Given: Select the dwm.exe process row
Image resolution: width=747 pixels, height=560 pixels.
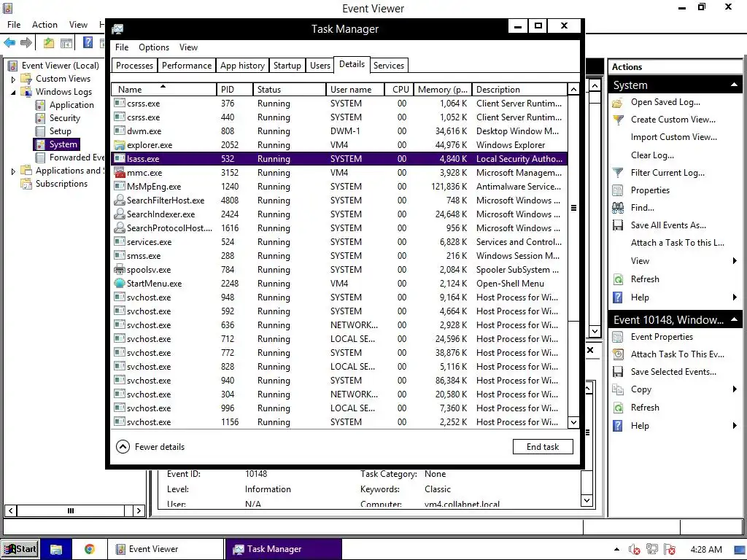Looking at the screenshot, I should (x=339, y=131).
